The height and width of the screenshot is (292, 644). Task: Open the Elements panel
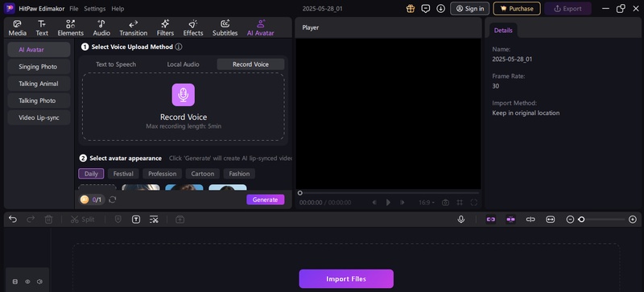point(70,28)
